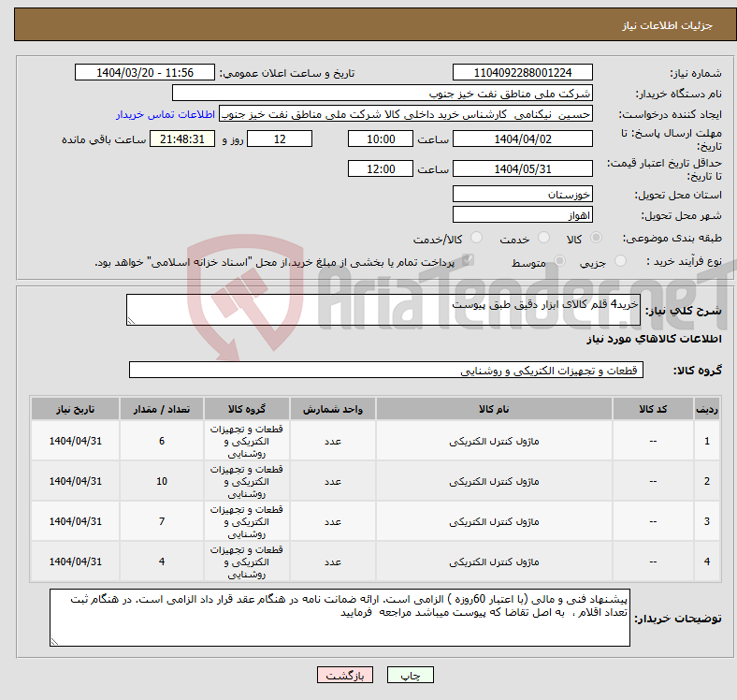This screenshot has width=737, height=700.
Task: Select the کالا radio button
Action: tap(596, 238)
